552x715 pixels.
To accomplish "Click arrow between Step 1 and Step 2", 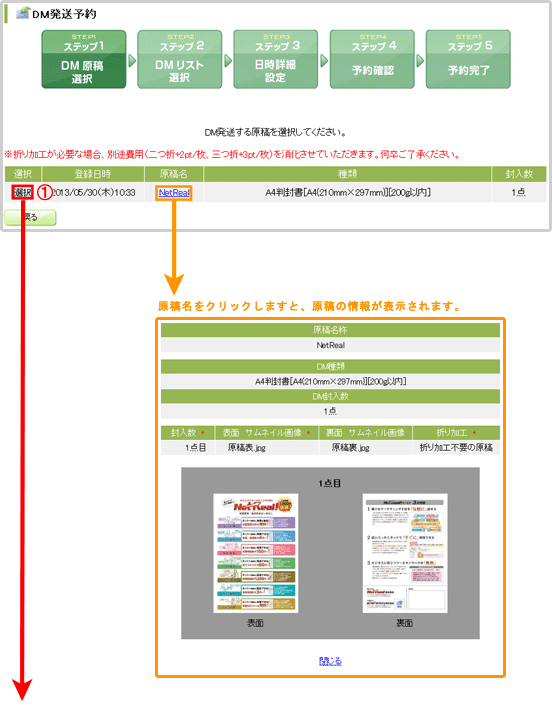I will 132,61.
